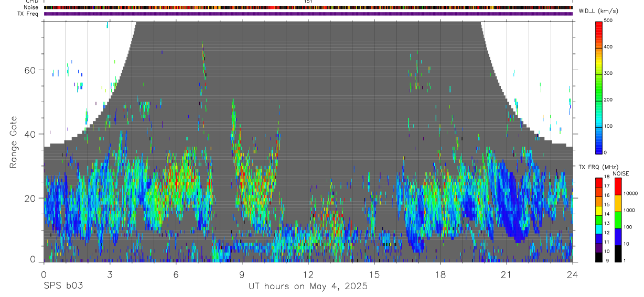This screenshot has width=644, height=297.
Task: Click the 400 tick on width colorbar
Action: pyautogui.click(x=608, y=47)
